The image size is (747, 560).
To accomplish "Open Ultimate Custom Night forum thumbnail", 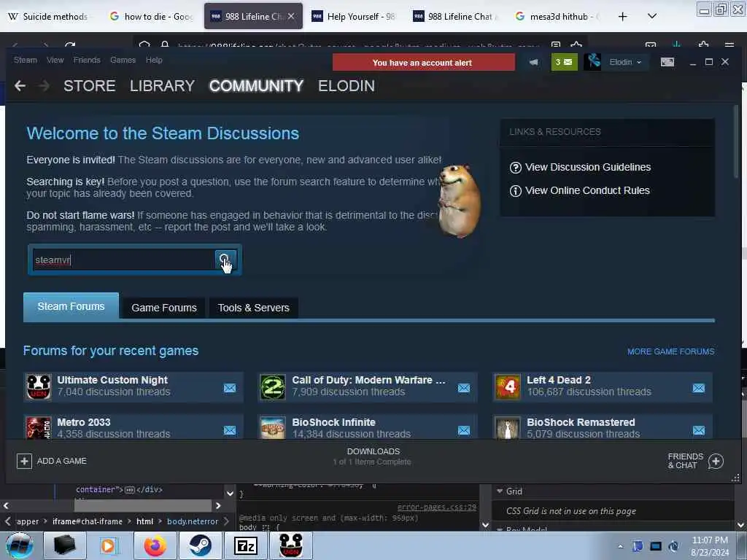I will coord(39,386).
